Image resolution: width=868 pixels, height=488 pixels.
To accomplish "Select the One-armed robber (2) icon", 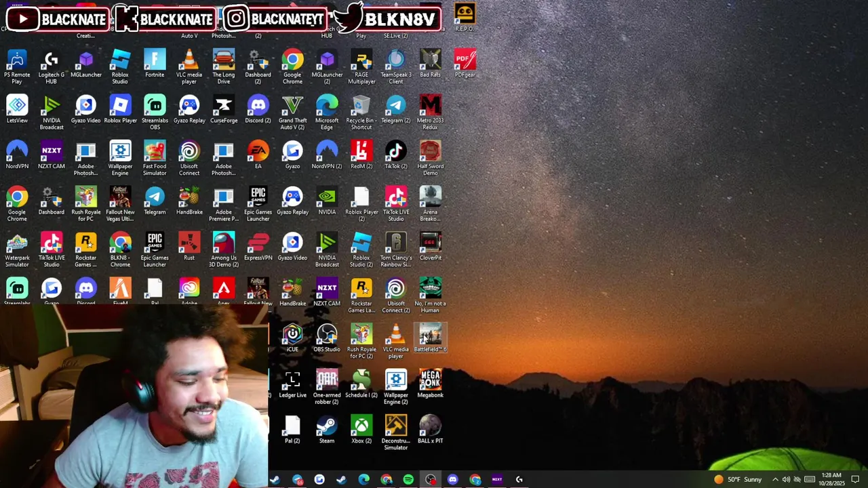I will 327,388.
